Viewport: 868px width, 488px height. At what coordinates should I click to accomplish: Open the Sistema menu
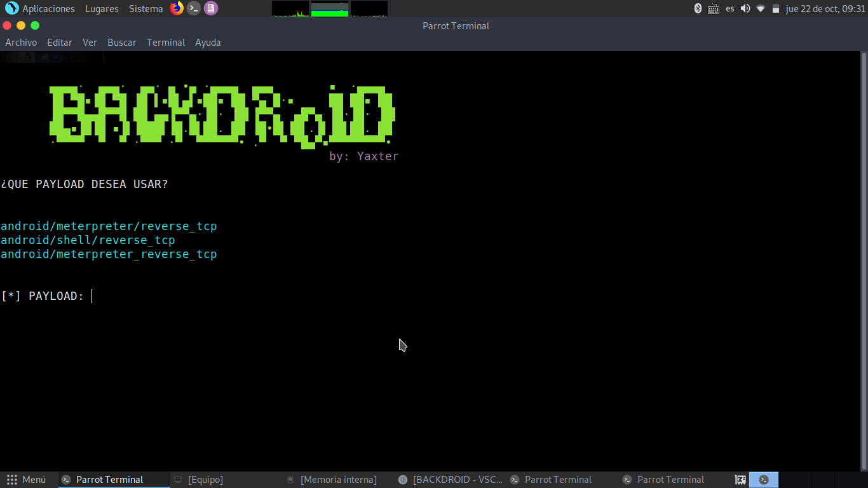pos(146,8)
